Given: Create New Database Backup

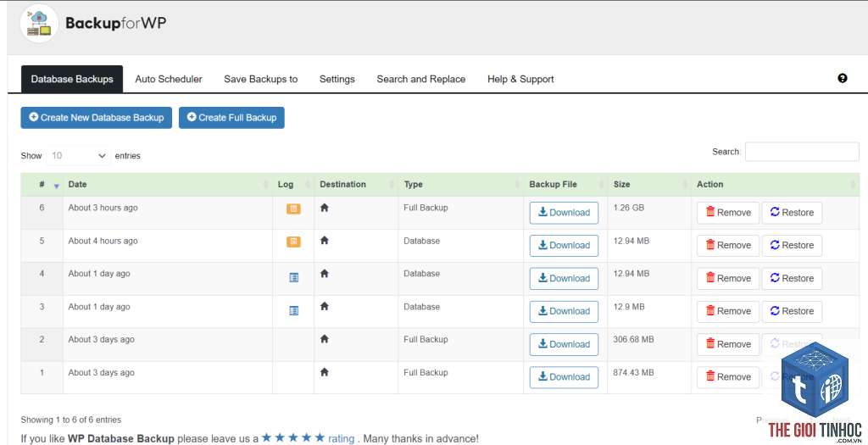Looking at the screenshot, I should coord(97,117).
